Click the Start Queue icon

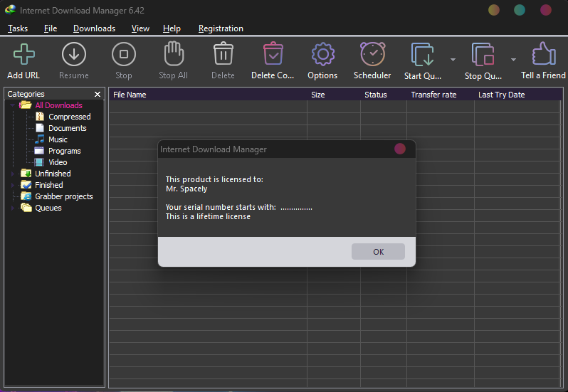(x=422, y=54)
